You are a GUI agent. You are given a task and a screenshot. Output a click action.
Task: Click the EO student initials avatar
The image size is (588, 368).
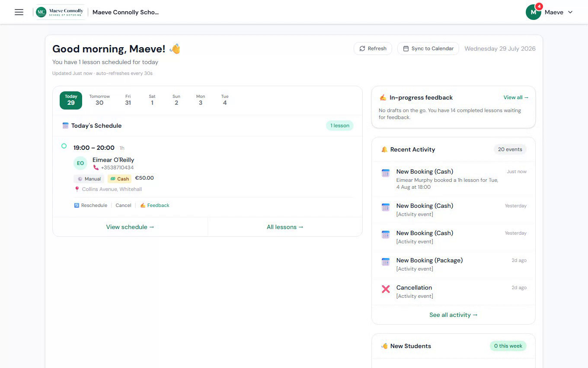point(80,164)
